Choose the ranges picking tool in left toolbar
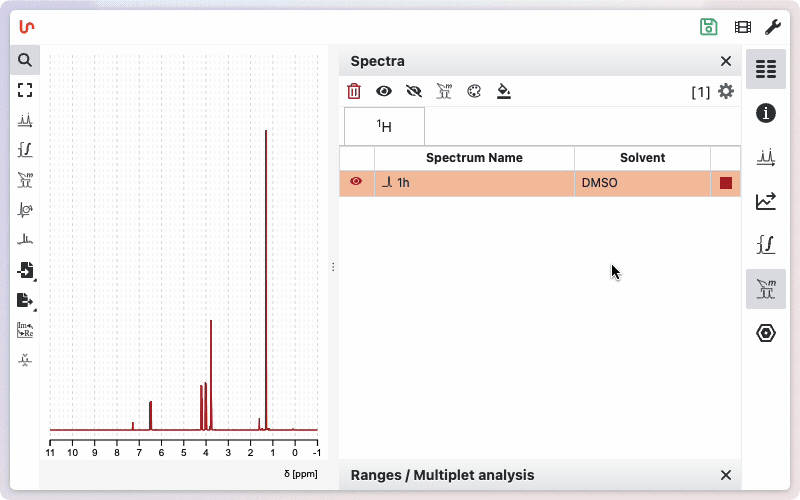800x500 pixels. [25, 180]
